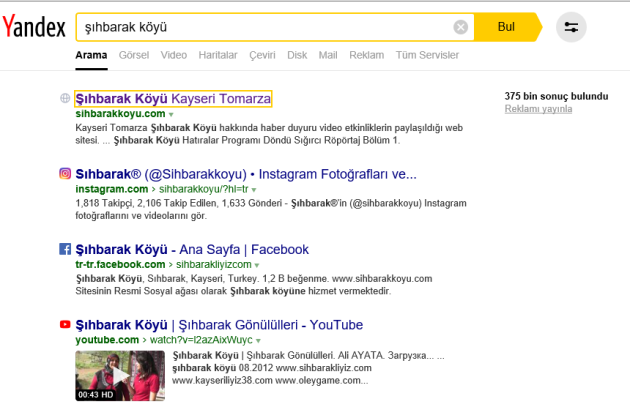Click youtube.com green domain link
The image size is (630, 407).
pos(107,340)
